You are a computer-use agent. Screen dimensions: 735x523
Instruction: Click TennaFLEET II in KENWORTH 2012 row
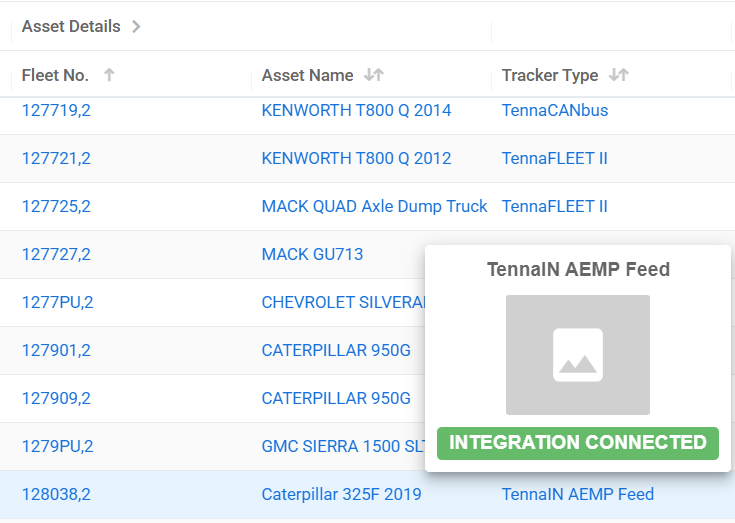pyautogui.click(x=555, y=158)
